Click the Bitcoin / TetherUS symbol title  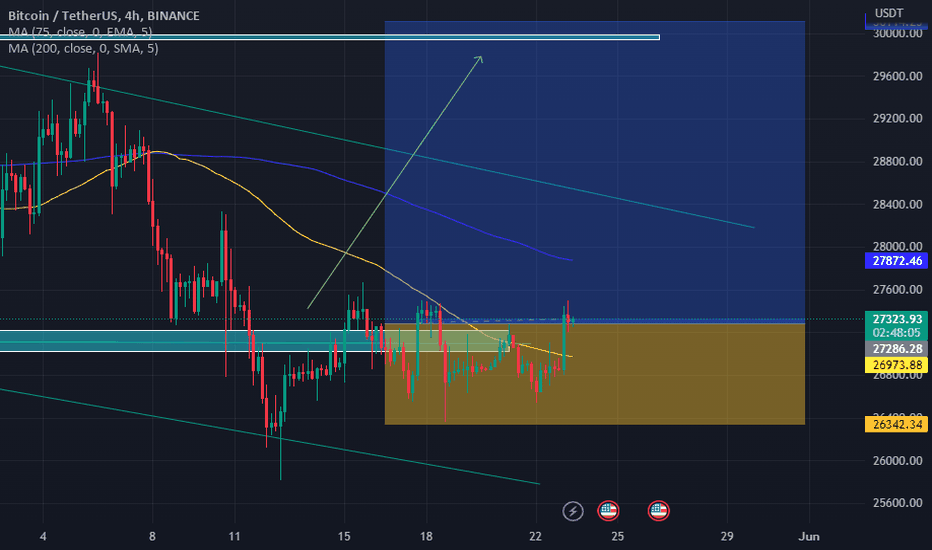pyautogui.click(x=103, y=15)
